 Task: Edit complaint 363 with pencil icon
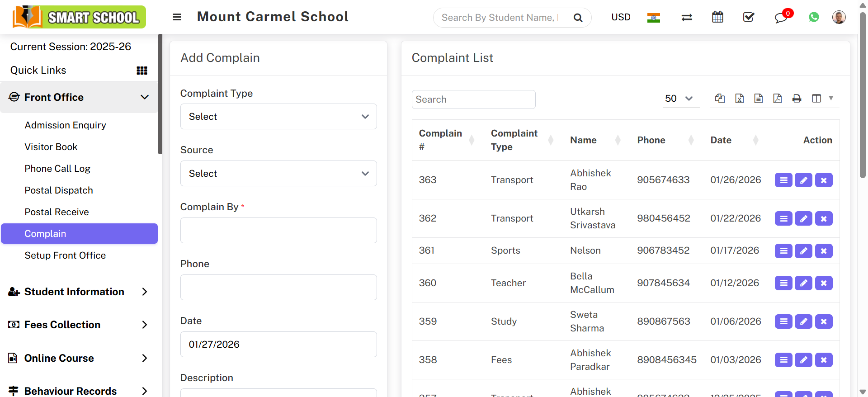pos(803,180)
